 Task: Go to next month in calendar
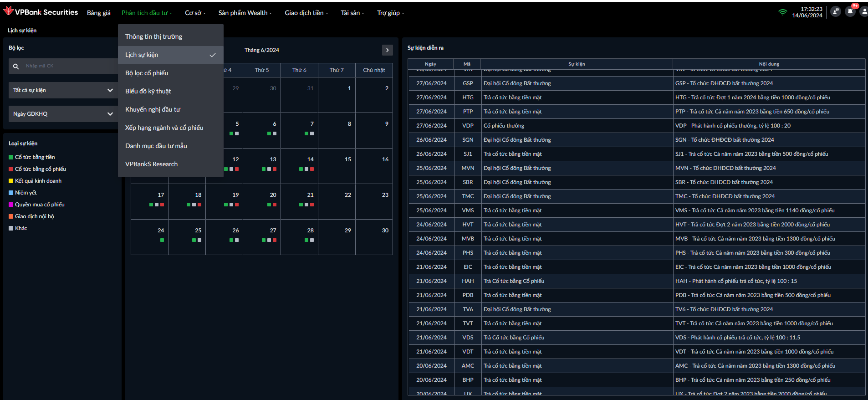(387, 50)
